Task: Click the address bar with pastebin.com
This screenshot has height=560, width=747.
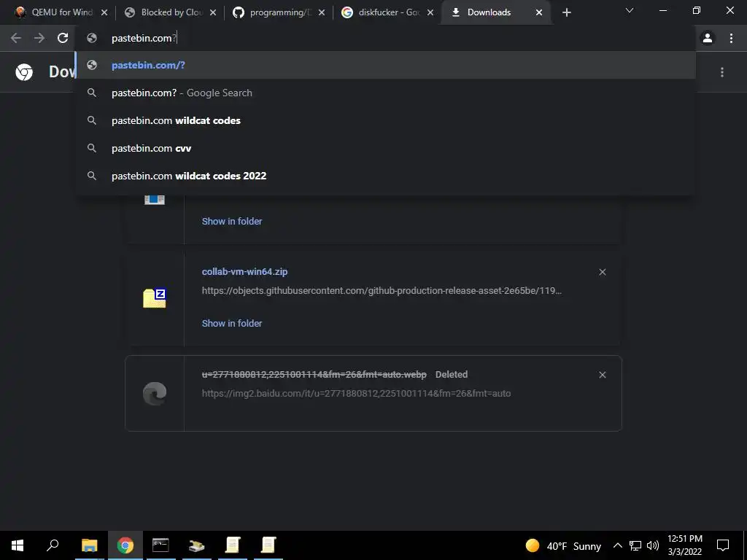Action: tap(385, 38)
